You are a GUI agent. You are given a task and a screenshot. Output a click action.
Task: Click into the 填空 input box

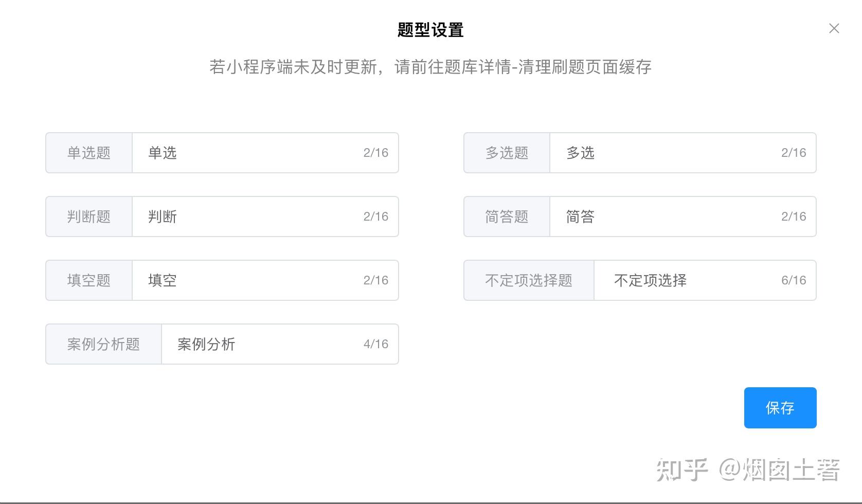pyautogui.click(x=247, y=280)
